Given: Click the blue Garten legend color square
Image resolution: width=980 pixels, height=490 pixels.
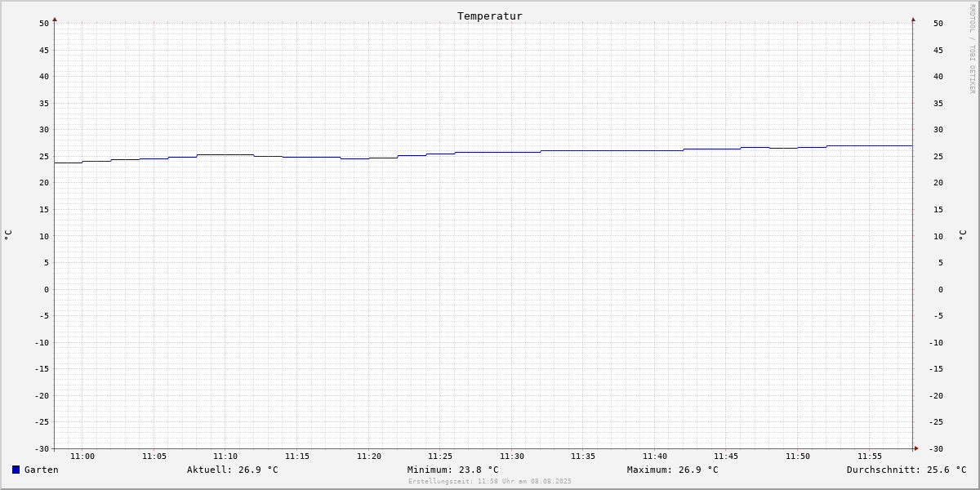Looking at the screenshot, I should point(16,470).
